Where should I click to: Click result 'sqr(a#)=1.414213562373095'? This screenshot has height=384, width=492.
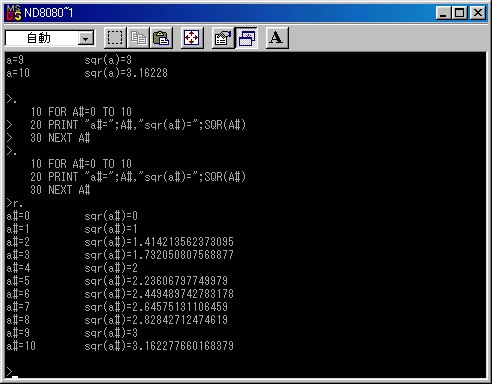(x=159, y=242)
